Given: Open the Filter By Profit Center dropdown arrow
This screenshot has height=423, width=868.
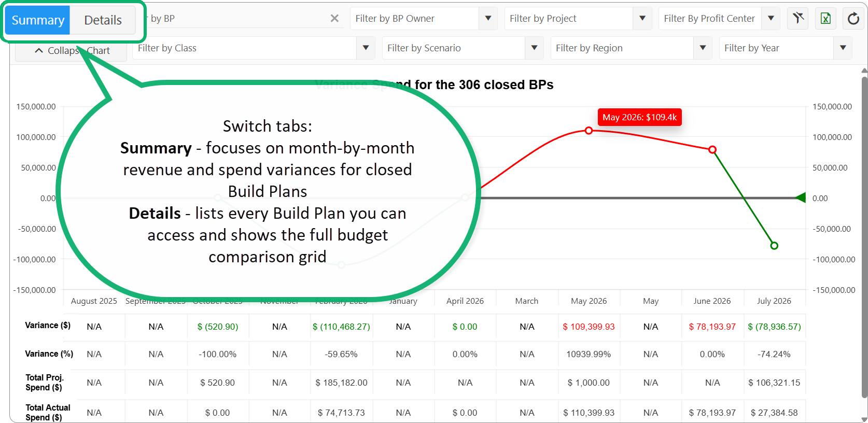Looking at the screenshot, I should click(x=771, y=19).
